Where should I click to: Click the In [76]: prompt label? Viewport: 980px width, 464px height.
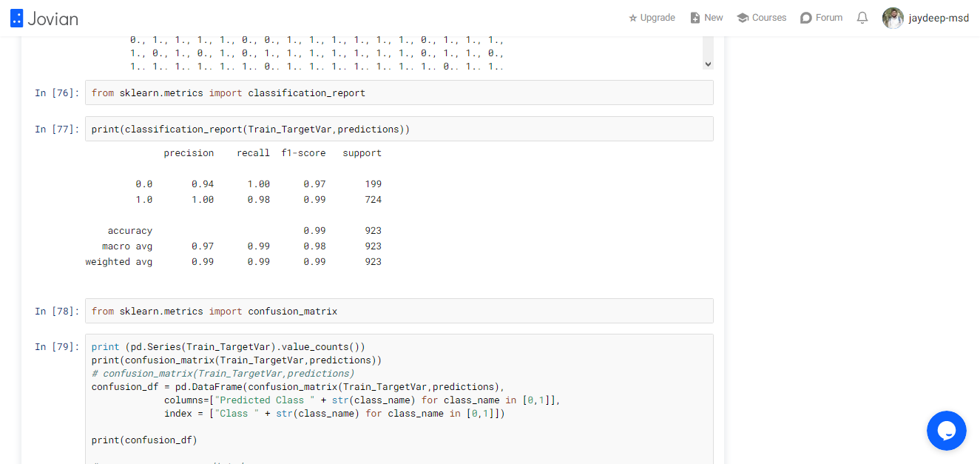coord(57,93)
